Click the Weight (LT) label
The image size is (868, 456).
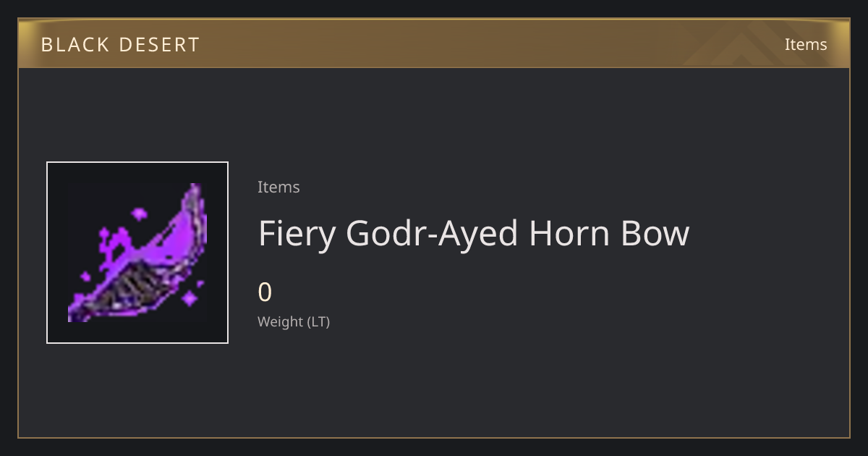(294, 321)
